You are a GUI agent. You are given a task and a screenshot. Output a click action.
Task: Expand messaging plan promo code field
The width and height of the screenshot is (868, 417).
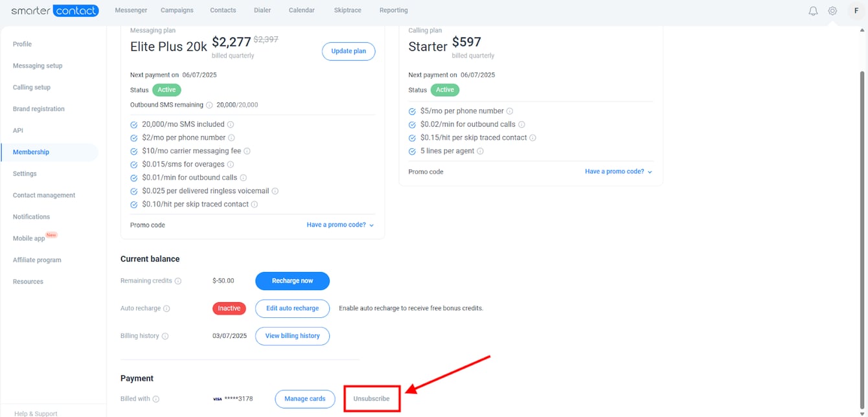[x=340, y=225]
